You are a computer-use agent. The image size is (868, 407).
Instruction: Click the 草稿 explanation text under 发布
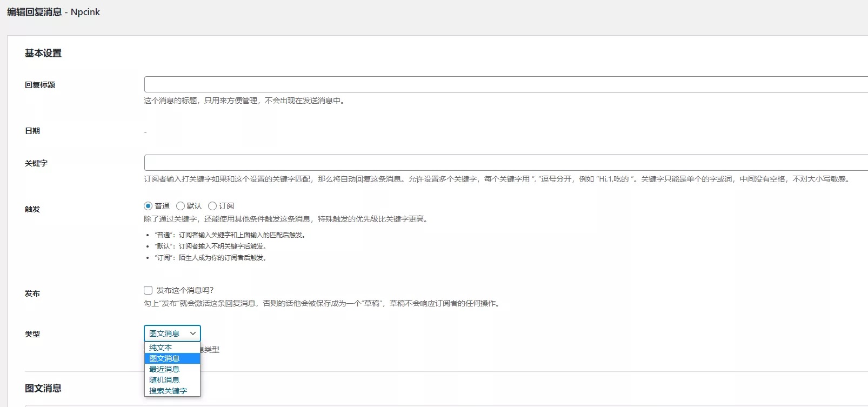click(x=323, y=303)
